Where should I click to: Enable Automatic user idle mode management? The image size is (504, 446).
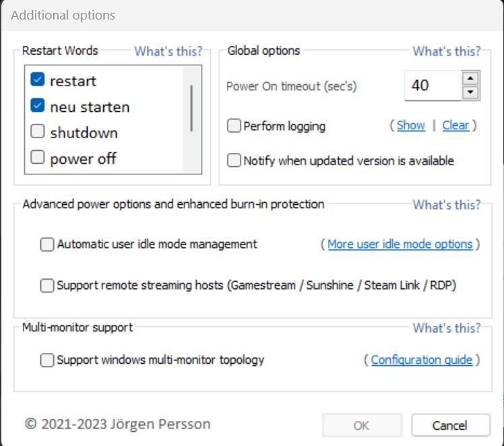pyautogui.click(x=47, y=244)
